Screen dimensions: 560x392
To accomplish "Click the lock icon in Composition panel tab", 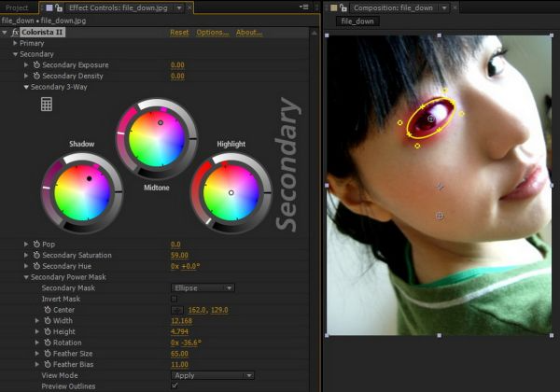I will tap(343, 7).
